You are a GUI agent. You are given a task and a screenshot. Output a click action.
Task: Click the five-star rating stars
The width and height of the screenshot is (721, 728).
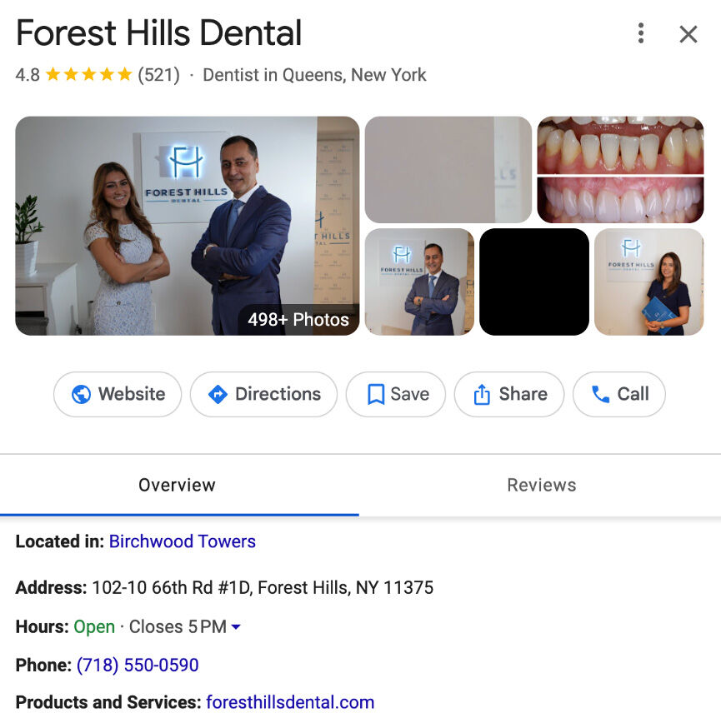point(88,75)
